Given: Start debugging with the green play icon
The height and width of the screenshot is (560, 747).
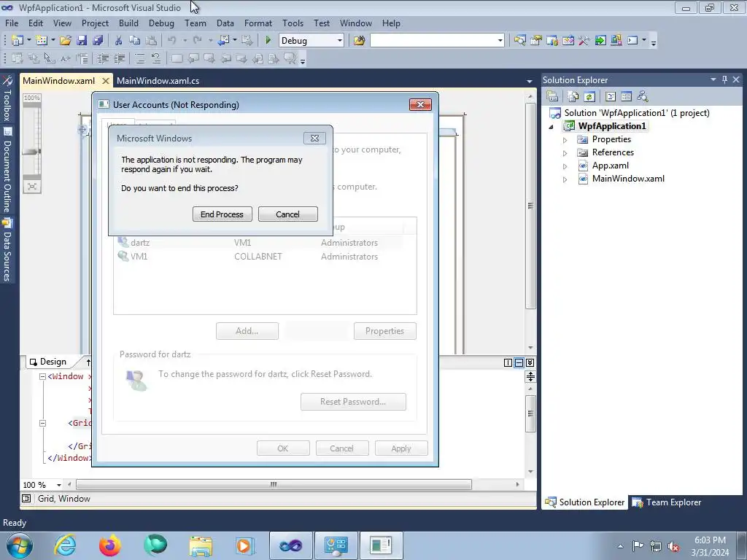Looking at the screenshot, I should coord(268,41).
